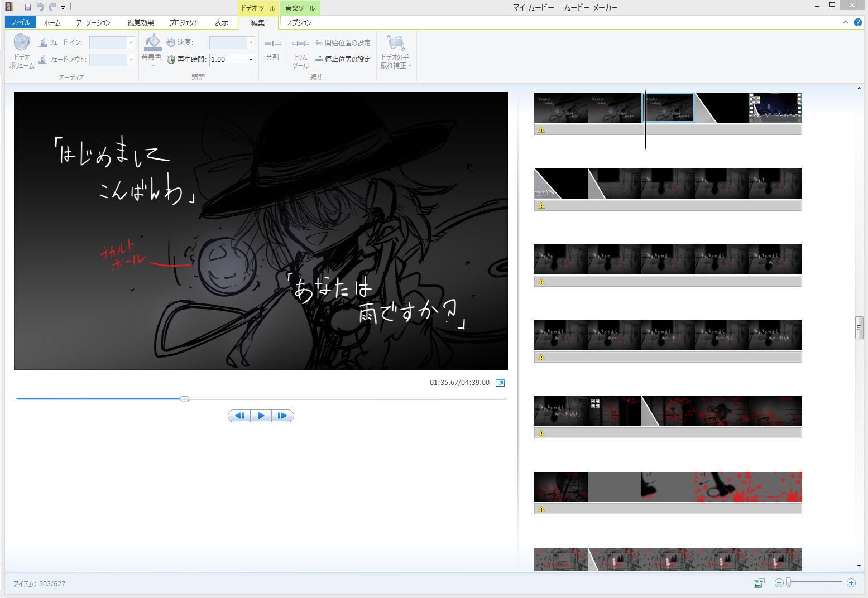The width and height of the screenshot is (868, 598).
Task: Click the storyboard scroll down arrow
Action: coord(859,566)
